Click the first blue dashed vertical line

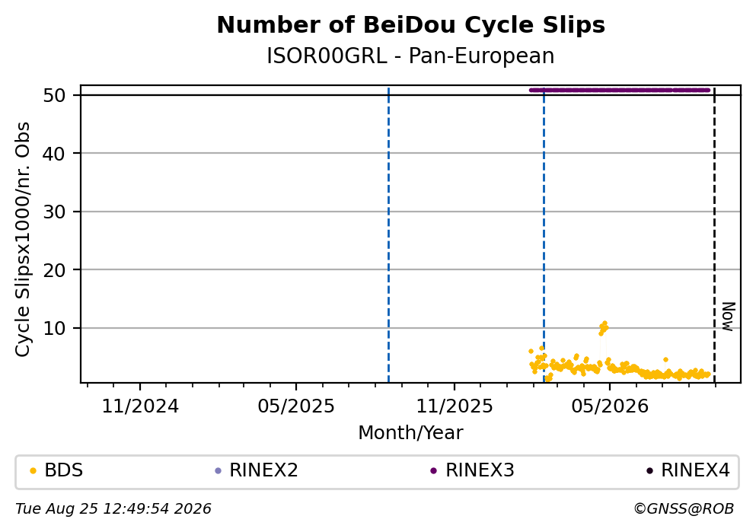click(x=388, y=235)
